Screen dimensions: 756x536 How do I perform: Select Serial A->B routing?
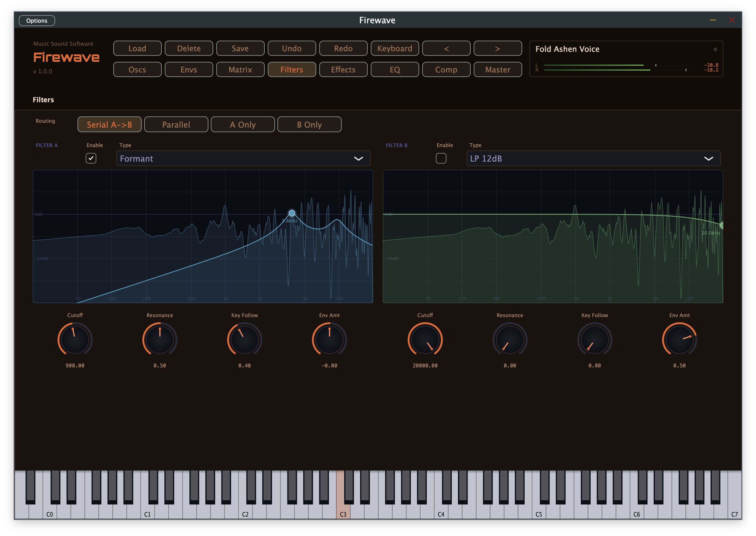pos(109,124)
